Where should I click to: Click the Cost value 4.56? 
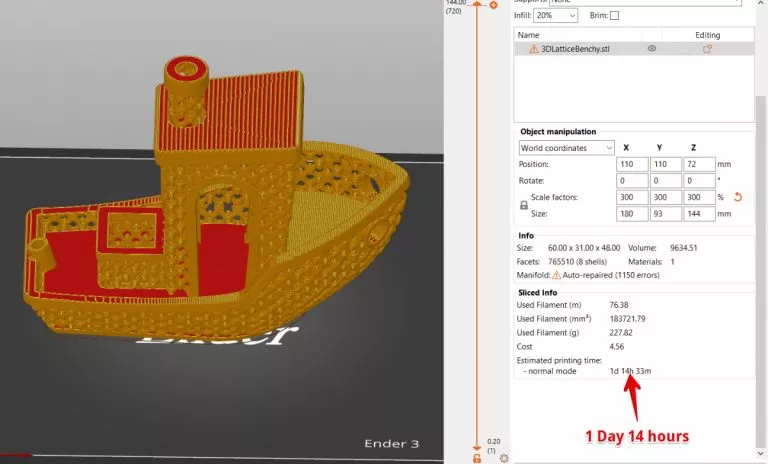(617, 346)
